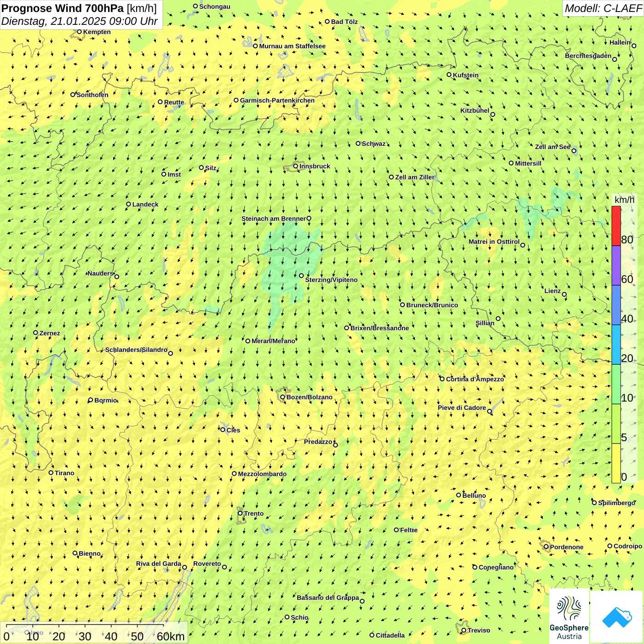Click the Schlanders/Silandro label
This screenshot has height=644, width=644.
136,350
